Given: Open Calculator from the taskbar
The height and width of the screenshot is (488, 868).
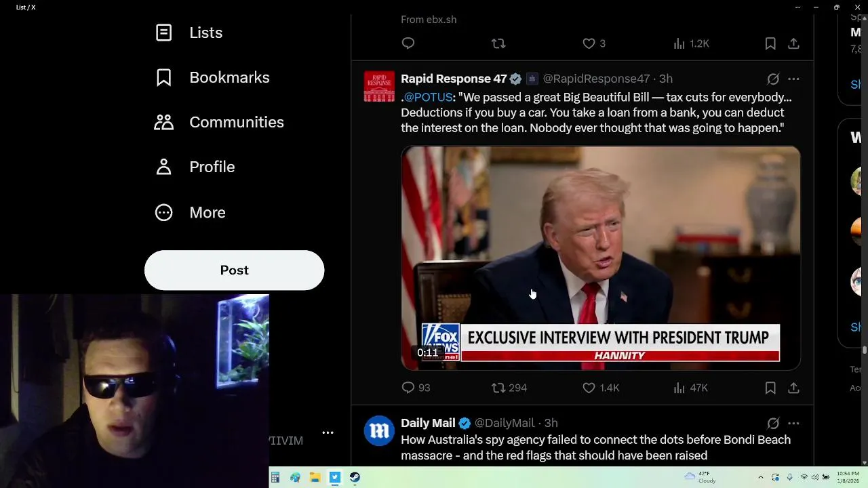Looking at the screenshot, I should click(275, 477).
